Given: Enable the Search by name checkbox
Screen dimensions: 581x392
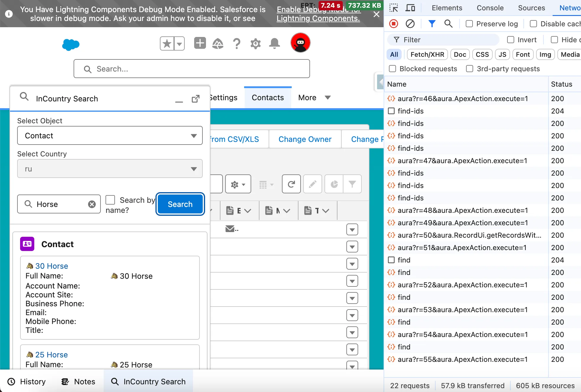Looking at the screenshot, I should (110, 200).
